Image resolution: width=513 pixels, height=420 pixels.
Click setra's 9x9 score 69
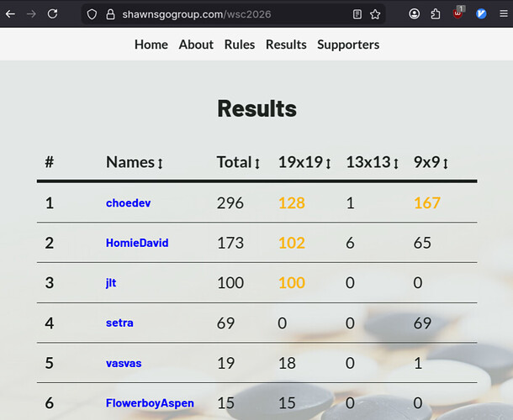(422, 323)
